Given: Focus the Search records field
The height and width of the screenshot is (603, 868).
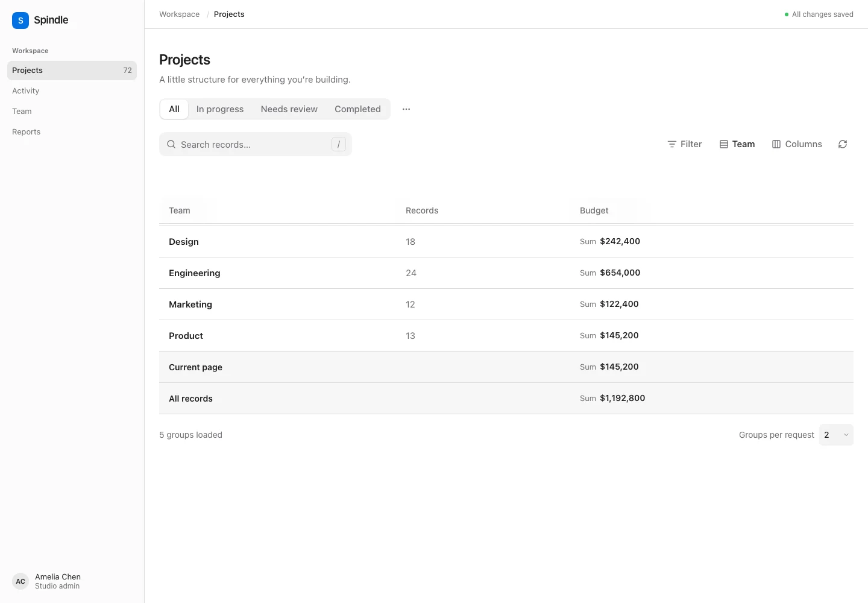Looking at the screenshot, I should click(256, 145).
